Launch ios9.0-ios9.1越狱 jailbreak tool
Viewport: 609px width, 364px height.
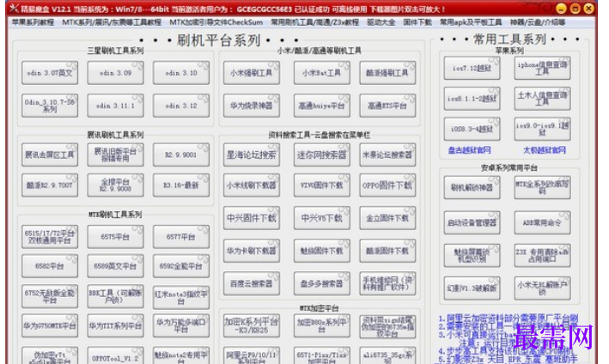click(542, 129)
